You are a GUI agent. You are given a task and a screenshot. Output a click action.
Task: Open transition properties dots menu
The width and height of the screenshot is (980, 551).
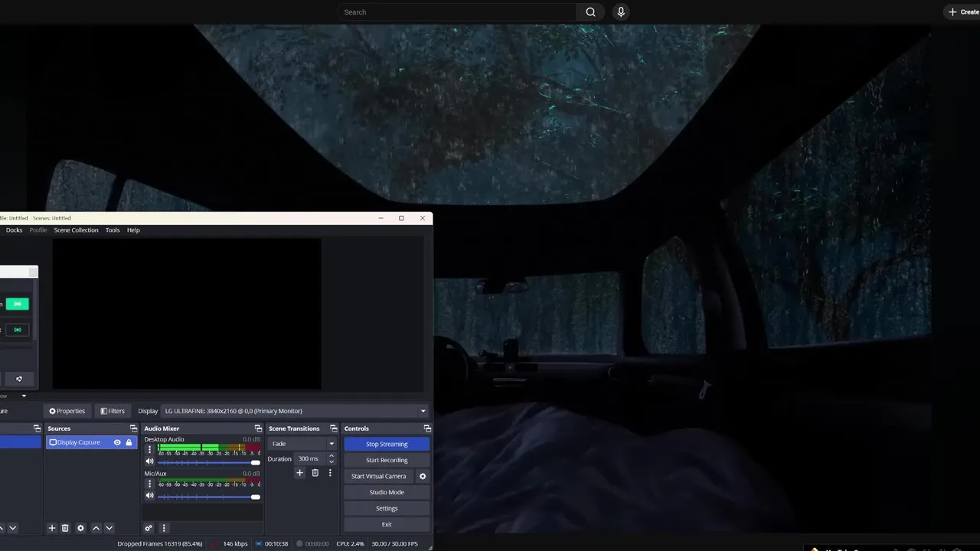tap(330, 473)
